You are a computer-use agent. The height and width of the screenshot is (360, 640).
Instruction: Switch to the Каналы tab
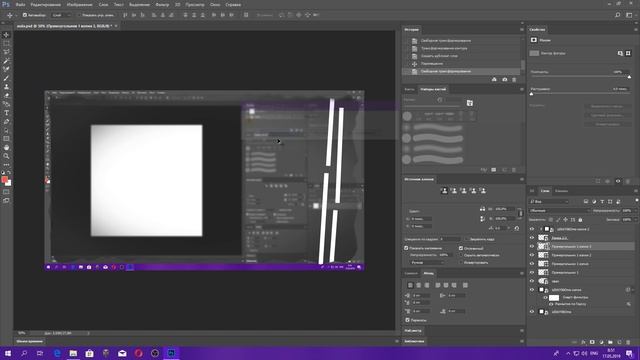pyautogui.click(x=561, y=191)
